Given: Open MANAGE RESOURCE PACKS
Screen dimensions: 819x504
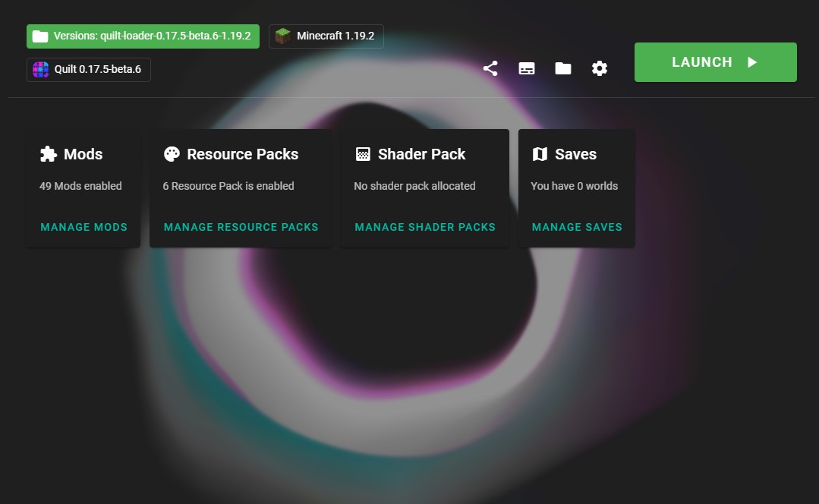Looking at the screenshot, I should [241, 227].
